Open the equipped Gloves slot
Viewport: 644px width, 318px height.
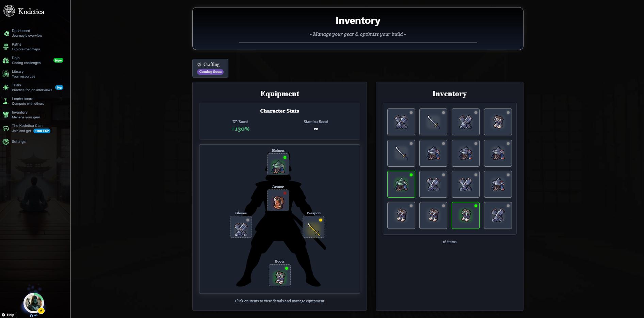click(241, 227)
